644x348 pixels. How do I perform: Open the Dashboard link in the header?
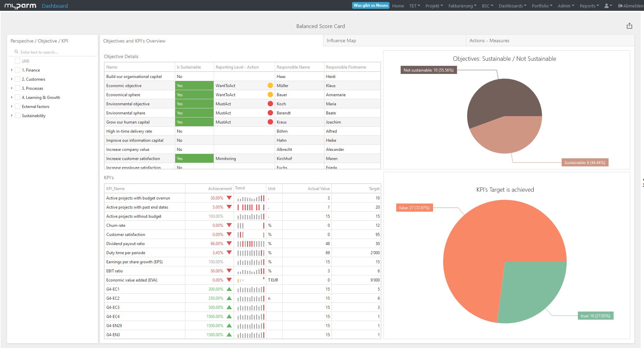(54, 6)
